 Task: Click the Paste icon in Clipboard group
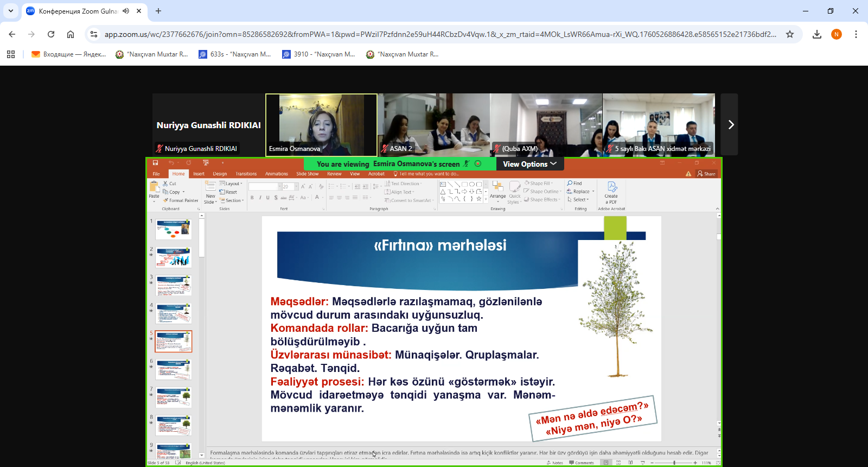pyautogui.click(x=154, y=188)
